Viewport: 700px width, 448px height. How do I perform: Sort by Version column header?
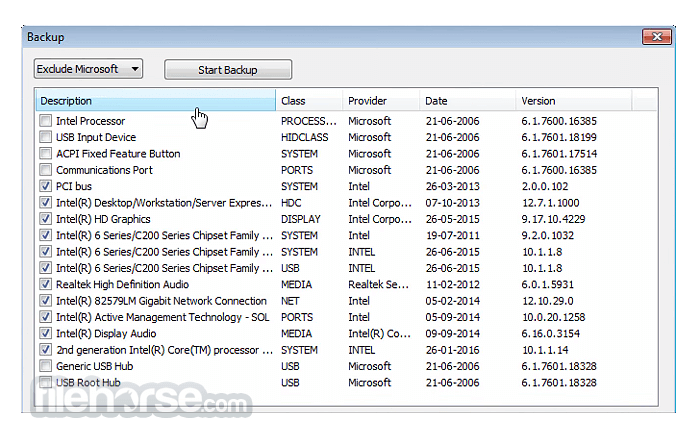point(574,101)
